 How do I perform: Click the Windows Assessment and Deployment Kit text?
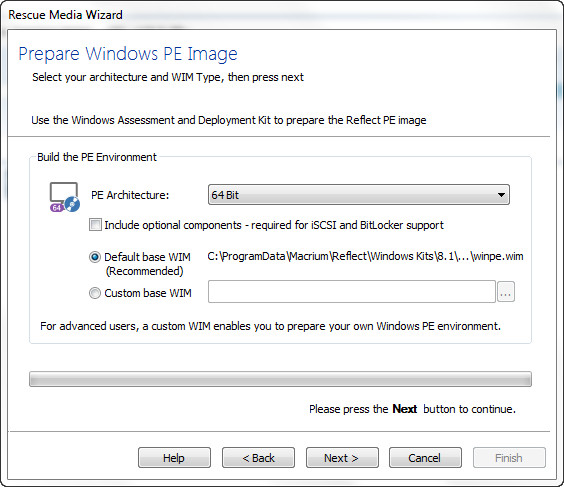[229, 120]
